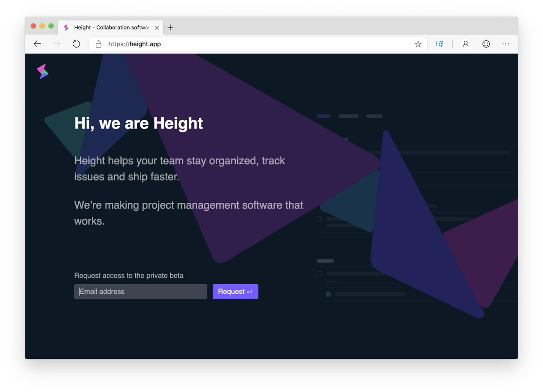Viewport: 543px width, 392px height.
Task: Focus the Email address field
Action: pyautogui.click(x=141, y=292)
